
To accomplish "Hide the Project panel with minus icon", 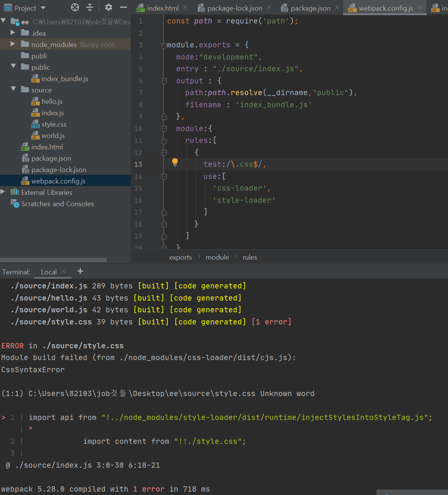I will pos(123,7).
